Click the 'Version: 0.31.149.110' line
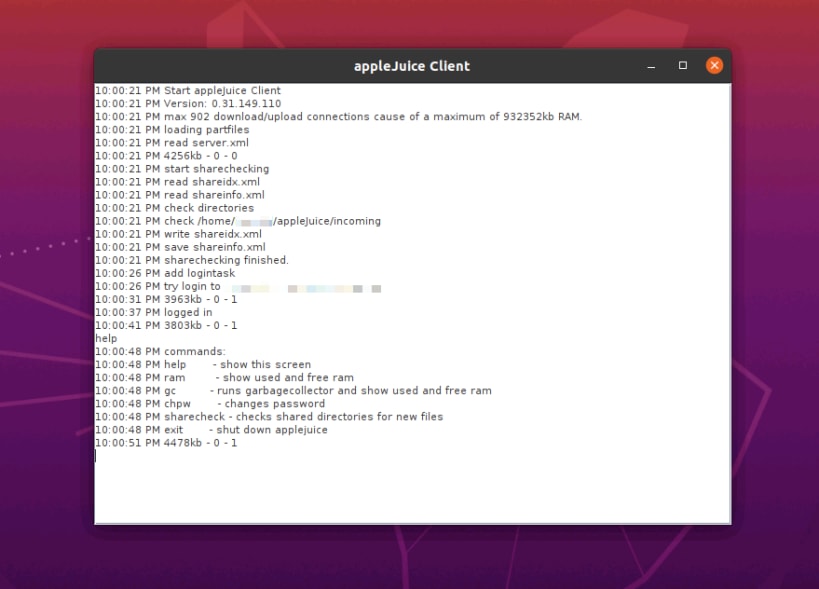 coord(188,103)
